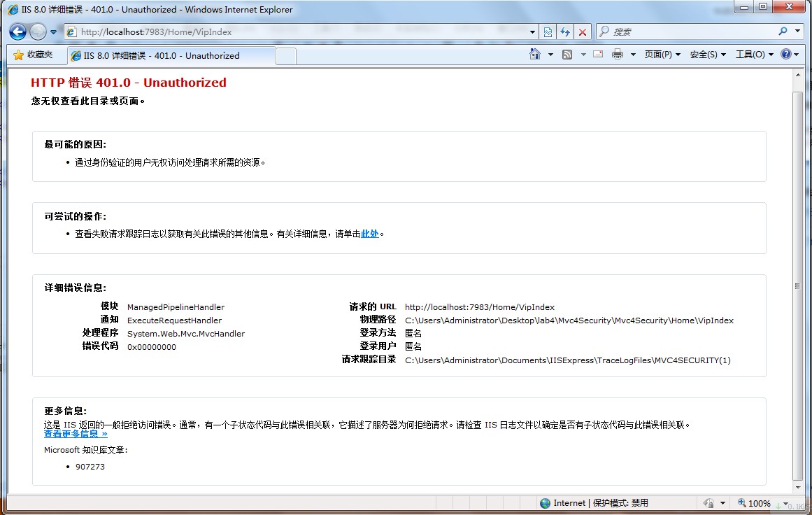Click the page icon in address bar
812x515 pixels.
(x=72, y=32)
